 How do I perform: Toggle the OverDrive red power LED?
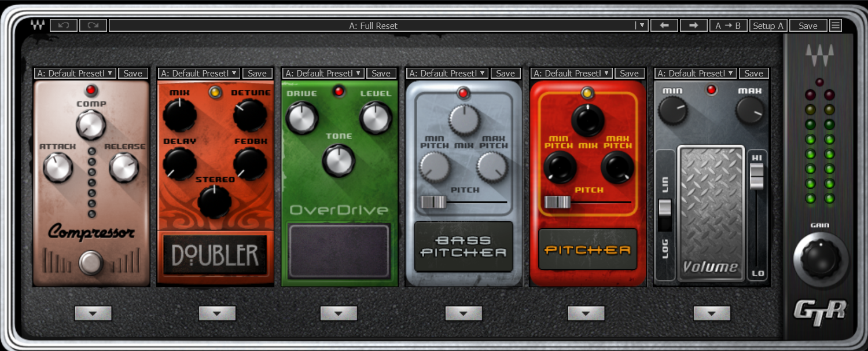coord(339,90)
